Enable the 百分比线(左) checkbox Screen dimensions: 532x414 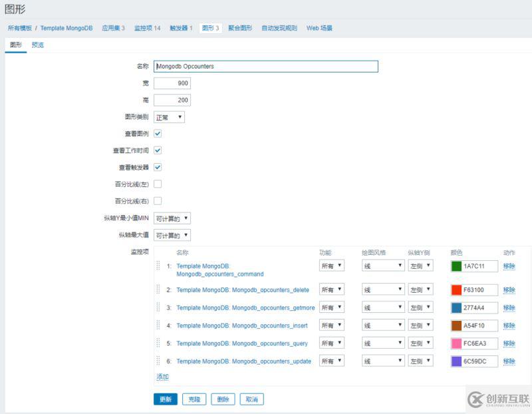pyautogui.click(x=158, y=184)
